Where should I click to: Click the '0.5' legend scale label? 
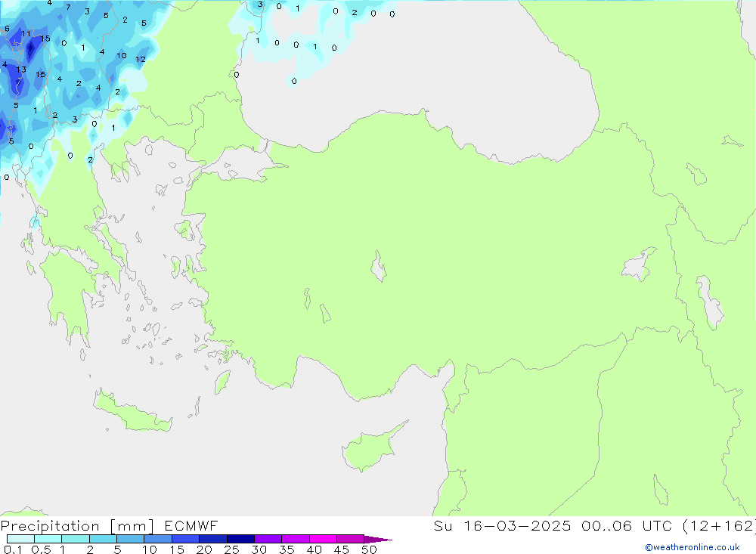coord(41,549)
